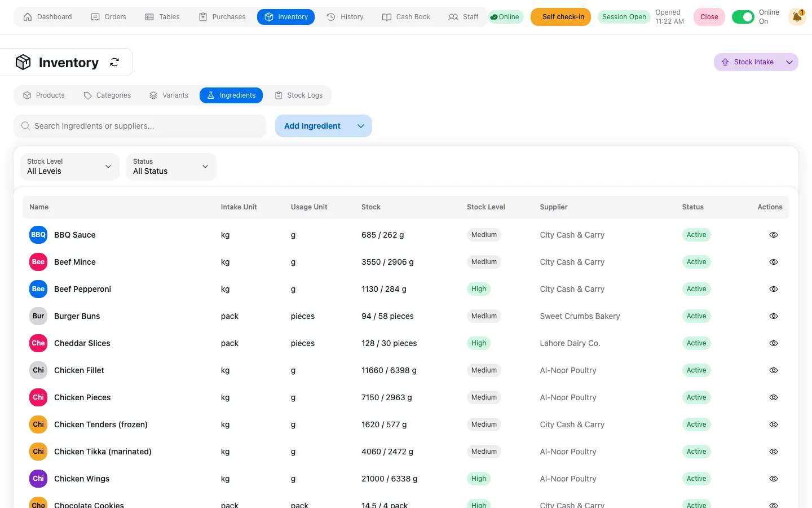812x508 pixels.
Task: Open the notification bell icon
Action: click(797, 17)
